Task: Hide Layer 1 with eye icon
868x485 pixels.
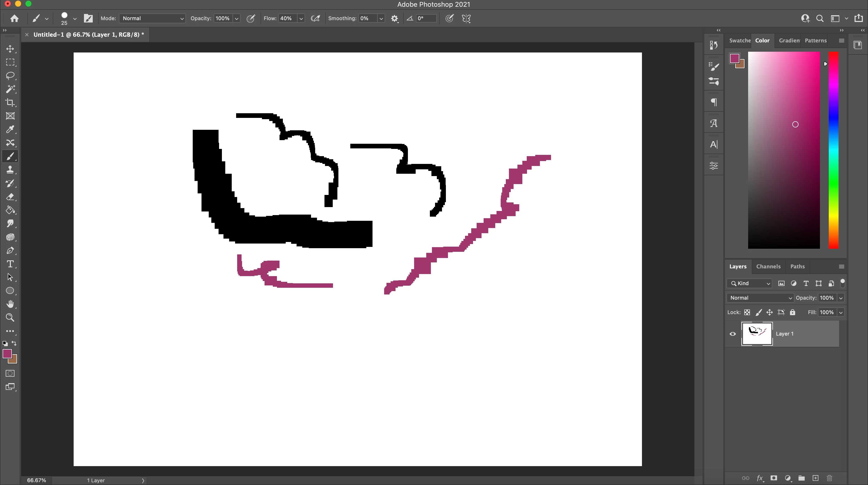Action: click(733, 334)
